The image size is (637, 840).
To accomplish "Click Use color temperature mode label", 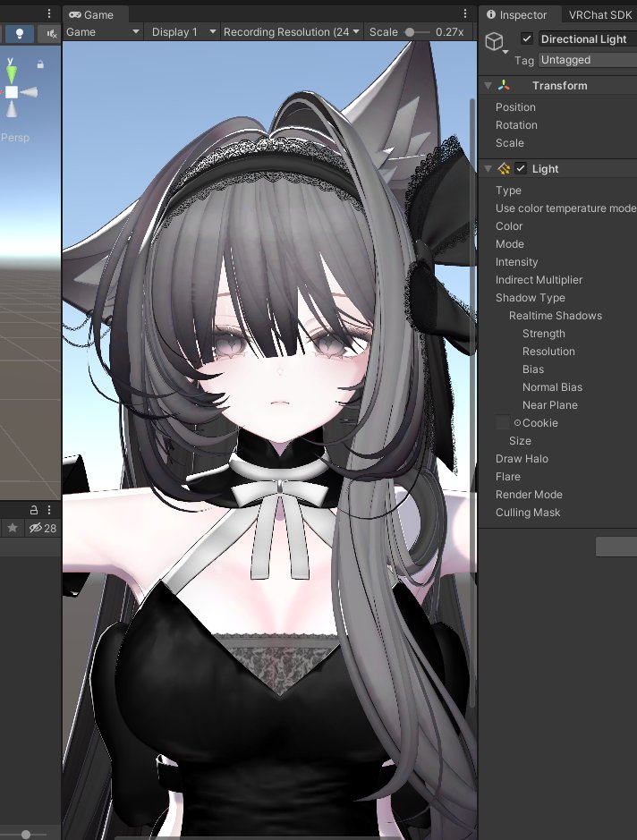I will [x=565, y=208].
